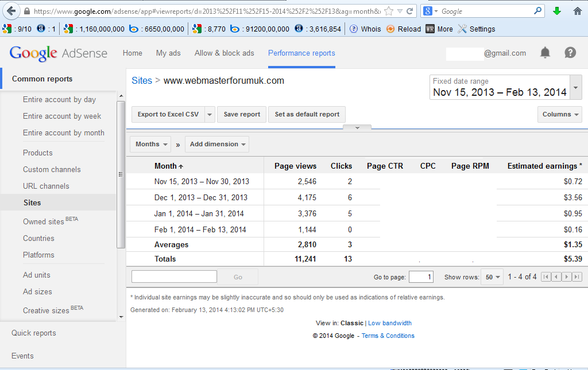The height and width of the screenshot is (370, 588).
Task: Click Export to Excel CSV button
Action: (168, 114)
